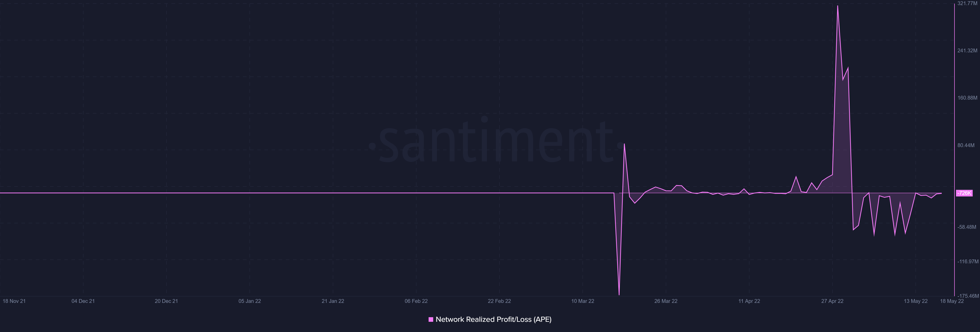
Task: Pick the 10 Mar 22 date label
Action: 582,301
